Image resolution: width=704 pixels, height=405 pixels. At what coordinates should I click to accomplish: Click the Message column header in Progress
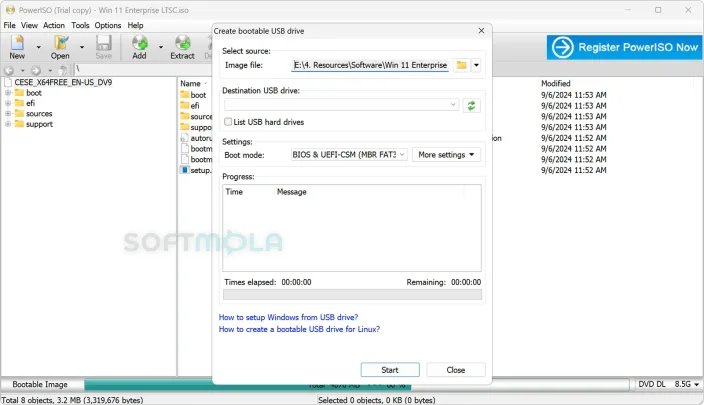pos(292,192)
